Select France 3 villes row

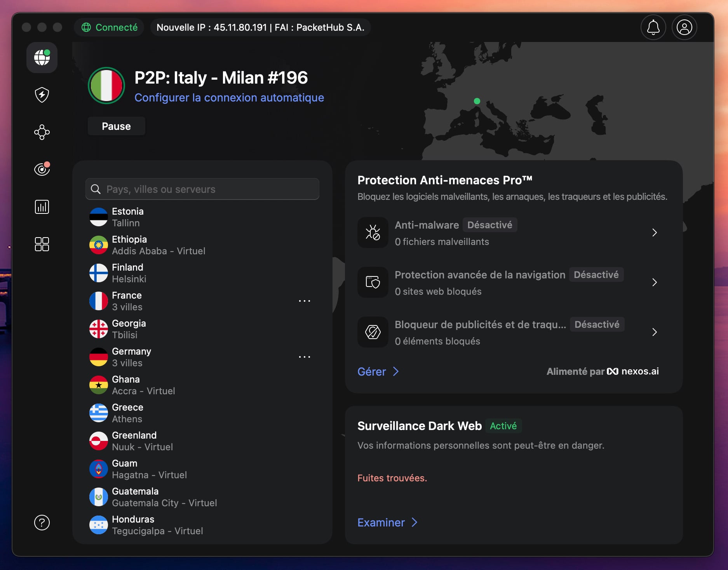point(202,301)
